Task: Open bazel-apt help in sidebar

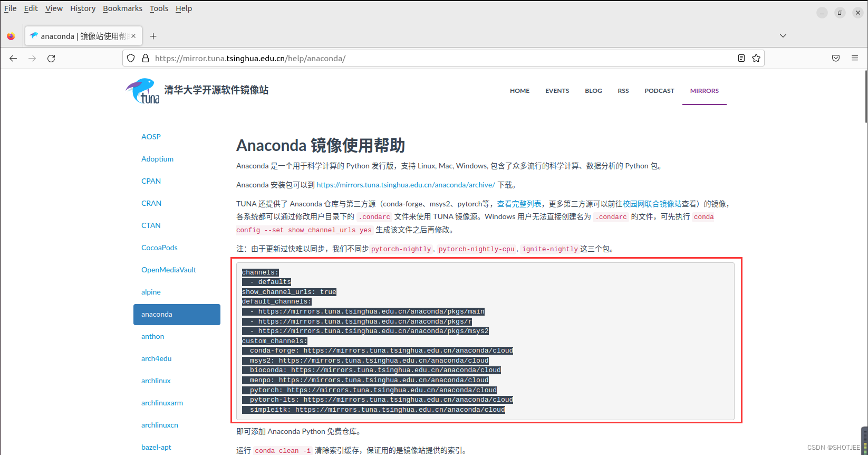Action: (156, 447)
